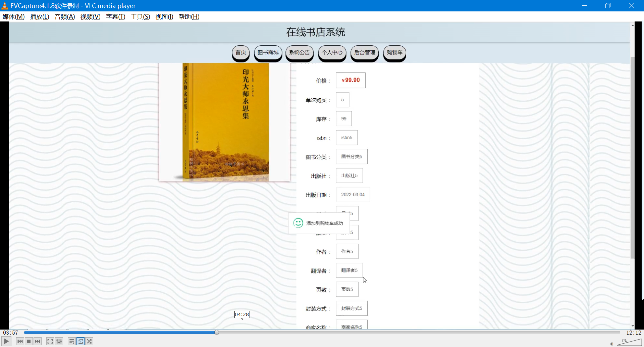The height and width of the screenshot is (347, 644).
Task: Click the page title 在线书店系统
Action: coord(316,32)
